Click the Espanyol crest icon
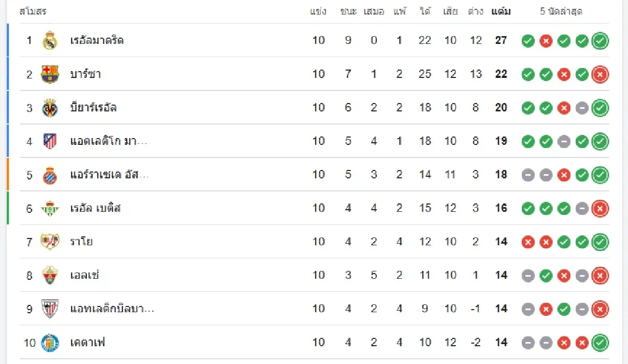The height and width of the screenshot is (364, 628). coord(50,175)
